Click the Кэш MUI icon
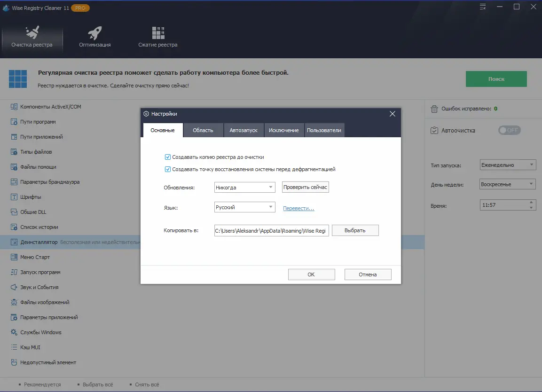542x392 pixels. [x=14, y=347]
